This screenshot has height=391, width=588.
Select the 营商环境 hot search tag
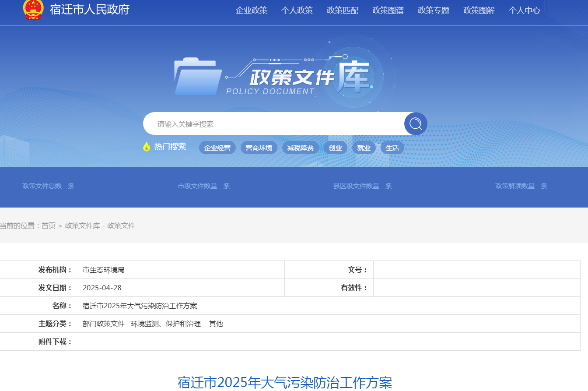point(259,148)
